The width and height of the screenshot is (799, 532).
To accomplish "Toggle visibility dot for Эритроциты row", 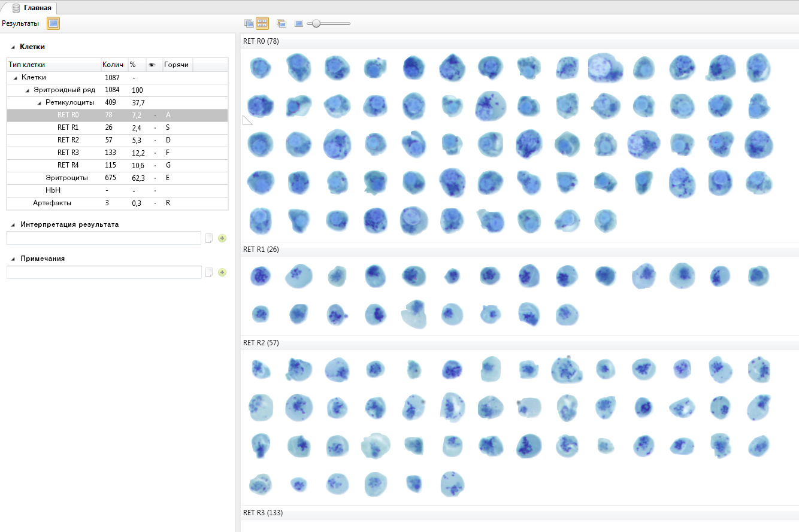I will [155, 178].
